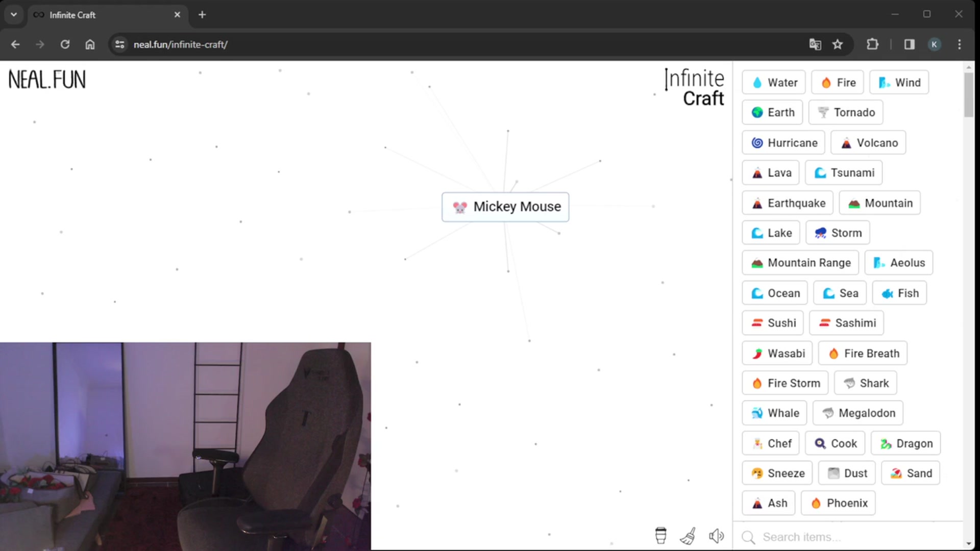Select the Sashimi item

click(847, 323)
